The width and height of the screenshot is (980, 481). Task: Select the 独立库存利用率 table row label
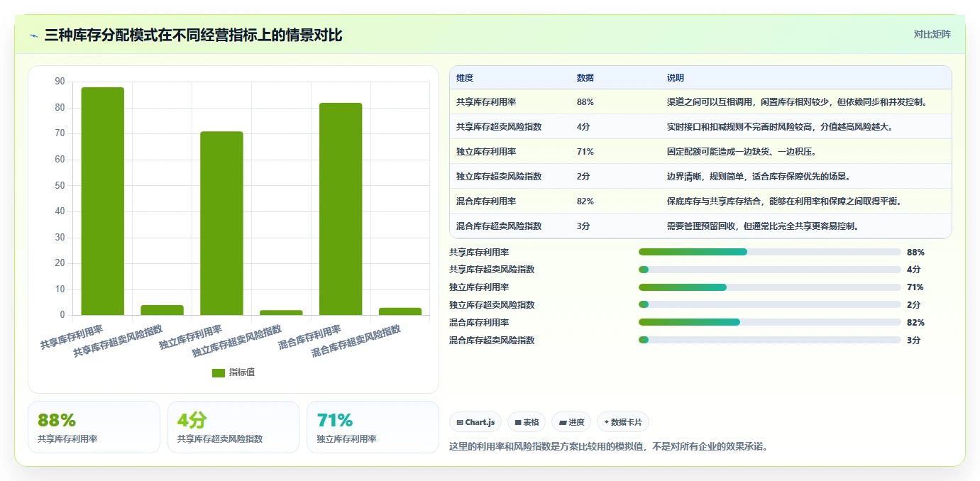pos(486,152)
